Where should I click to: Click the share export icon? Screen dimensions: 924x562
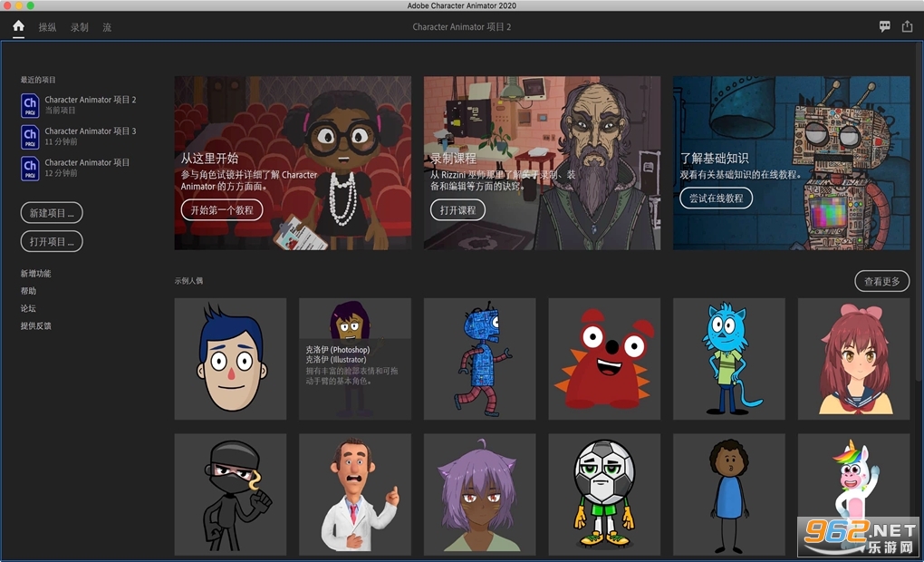[907, 26]
